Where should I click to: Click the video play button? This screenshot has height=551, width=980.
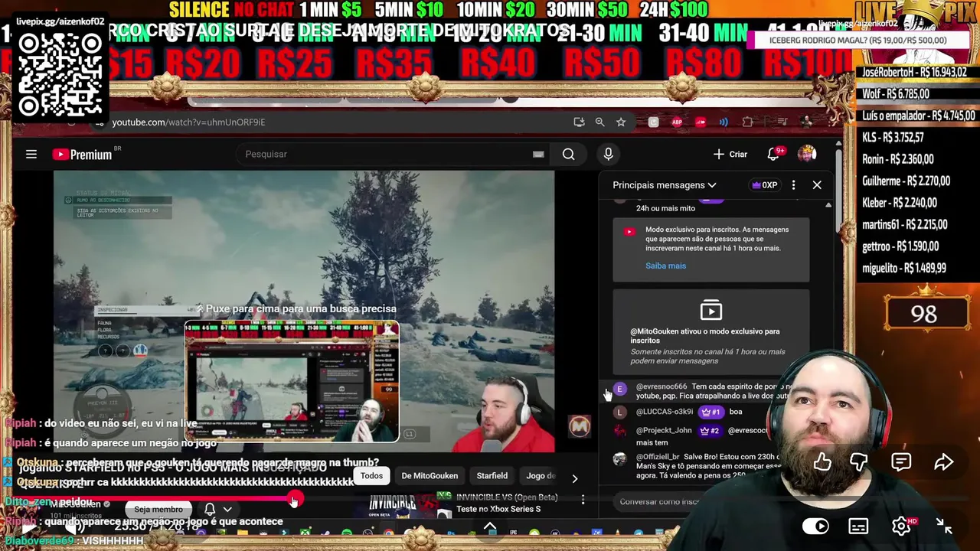pyautogui.click(x=28, y=527)
